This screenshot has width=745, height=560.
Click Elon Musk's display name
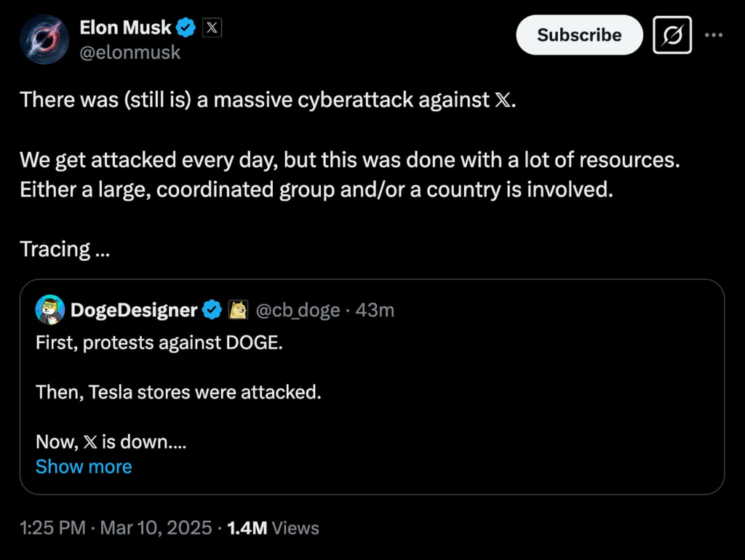[125, 27]
